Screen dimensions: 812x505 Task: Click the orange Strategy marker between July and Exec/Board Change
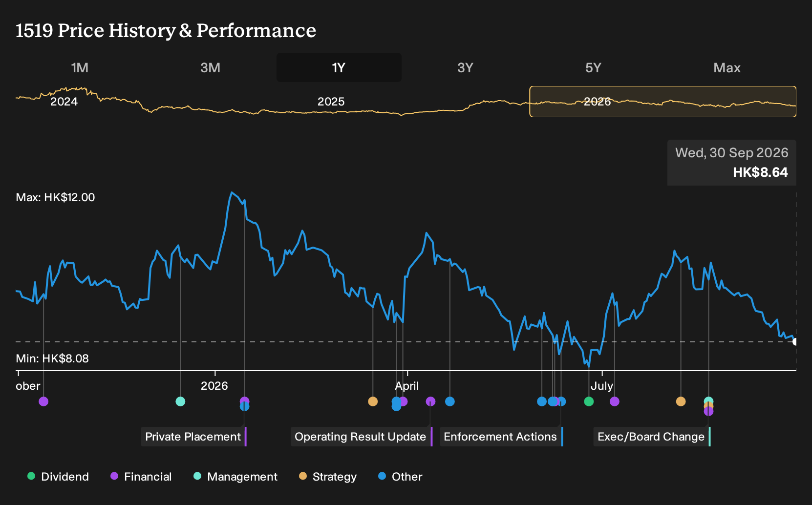pyautogui.click(x=681, y=401)
